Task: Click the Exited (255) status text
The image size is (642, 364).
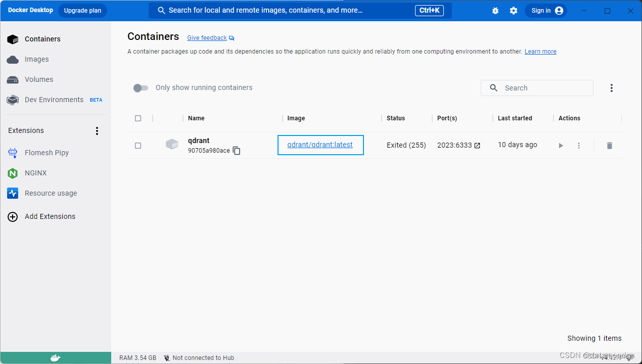Action: point(406,145)
